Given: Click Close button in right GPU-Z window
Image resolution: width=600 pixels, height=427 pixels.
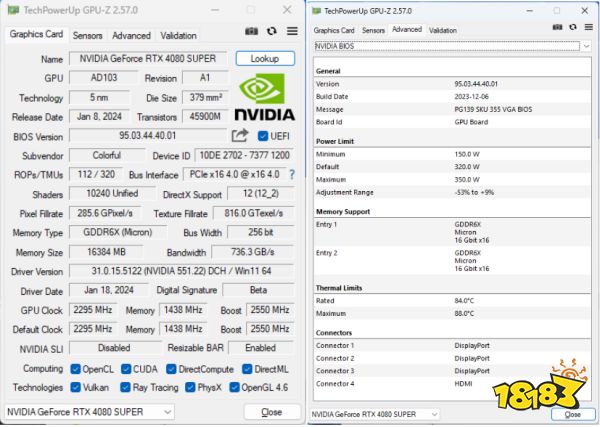Looking at the screenshot, I should coord(572,414).
